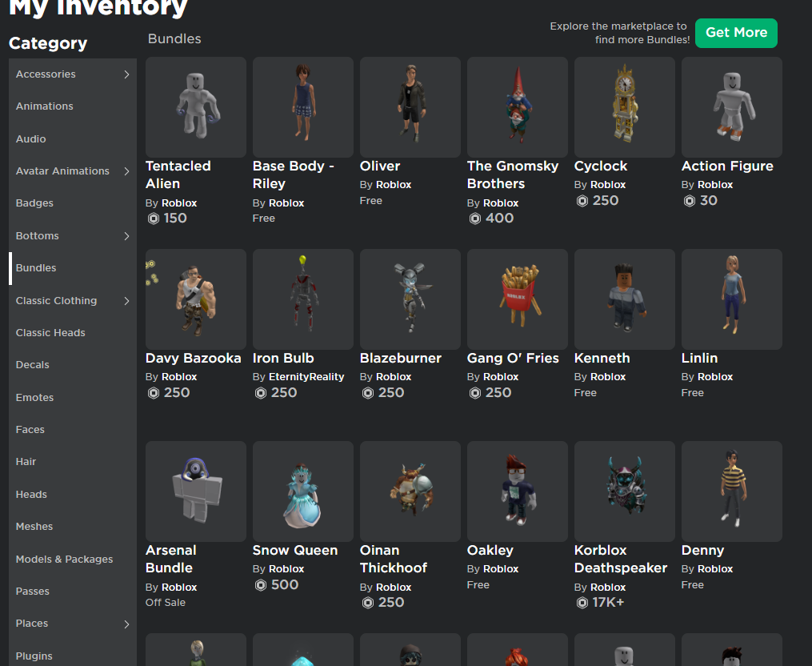Image resolution: width=812 pixels, height=666 pixels.
Task: View the Davy Bazooka bundle
Action: pos(195,299)
